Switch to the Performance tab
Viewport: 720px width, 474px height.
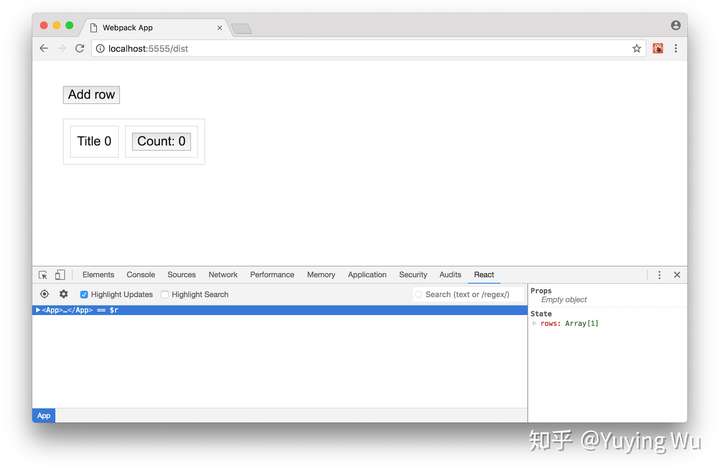click(272, 275)
